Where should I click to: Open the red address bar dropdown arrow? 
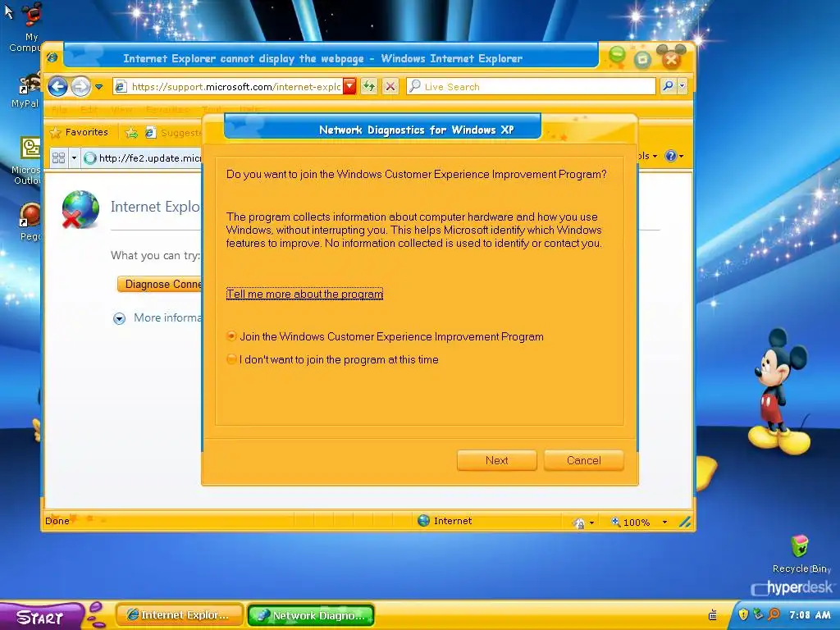349,86
